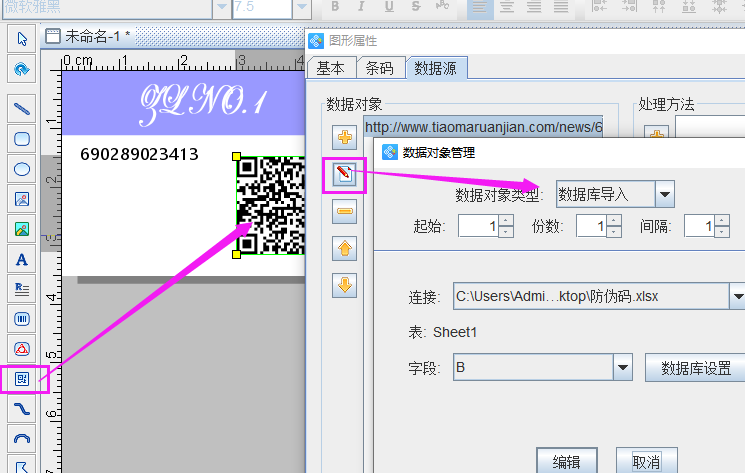Click the 数据库设置 button
Screen dimensions: 745x473
(x=695, y=367)
